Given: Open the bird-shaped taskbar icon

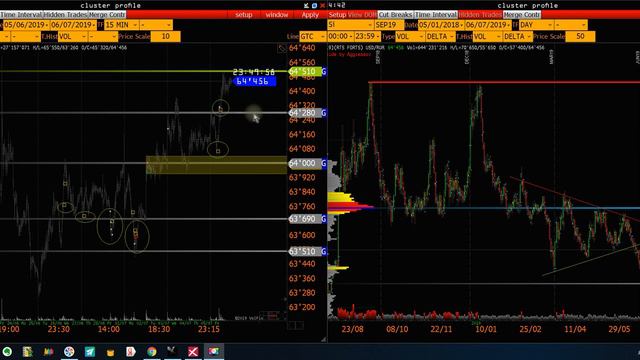Looking at the screenshot, I should tap(172, 351).
